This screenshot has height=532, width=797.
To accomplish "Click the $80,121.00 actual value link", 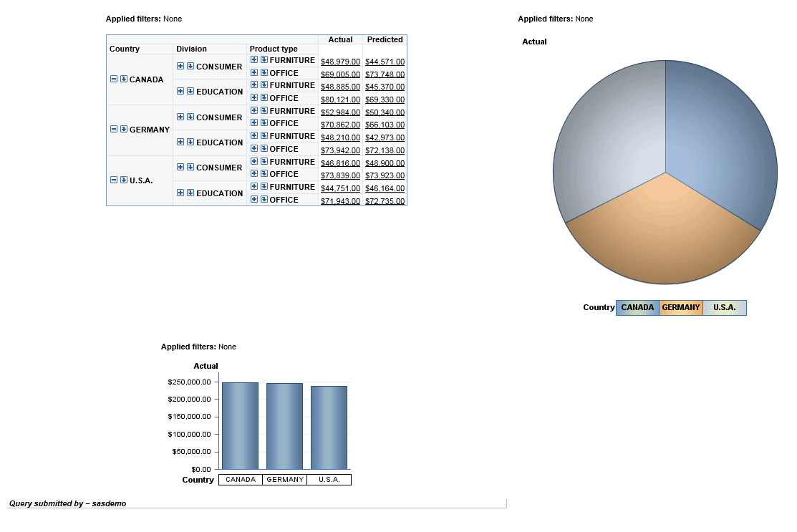I will tap(340, 100).
